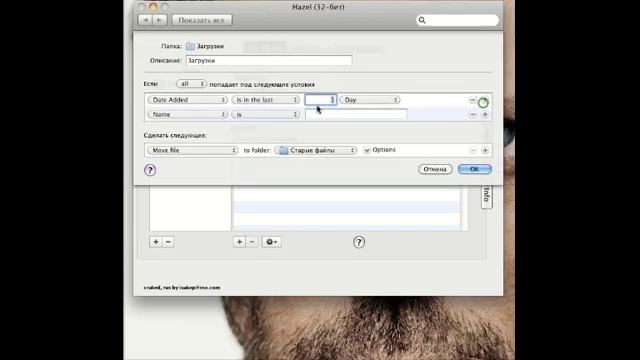Remove the Move file action row
Viewport: 640px width, 360px height.
[x=473, y=151]
